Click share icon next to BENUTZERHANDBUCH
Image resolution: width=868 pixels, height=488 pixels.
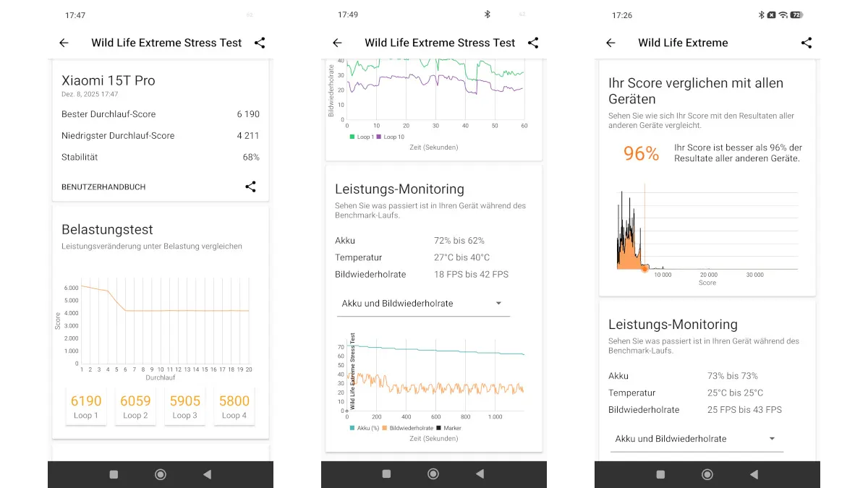[x=250, y=187]
